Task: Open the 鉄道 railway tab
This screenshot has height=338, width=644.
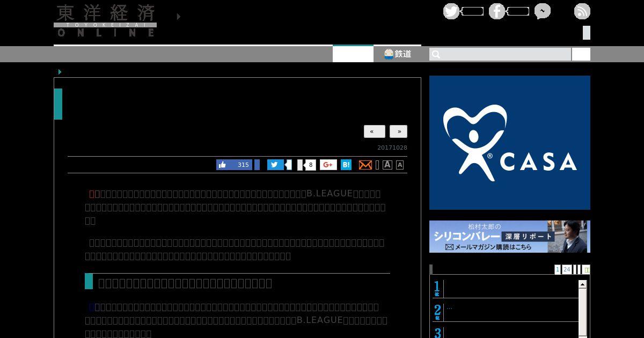Action: (x=398, y=54)
